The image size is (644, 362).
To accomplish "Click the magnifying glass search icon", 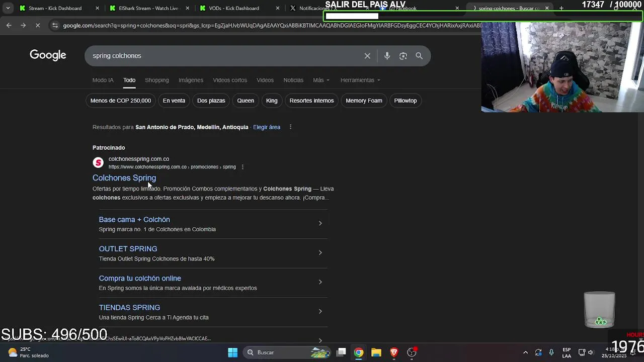I will point(419,56).
